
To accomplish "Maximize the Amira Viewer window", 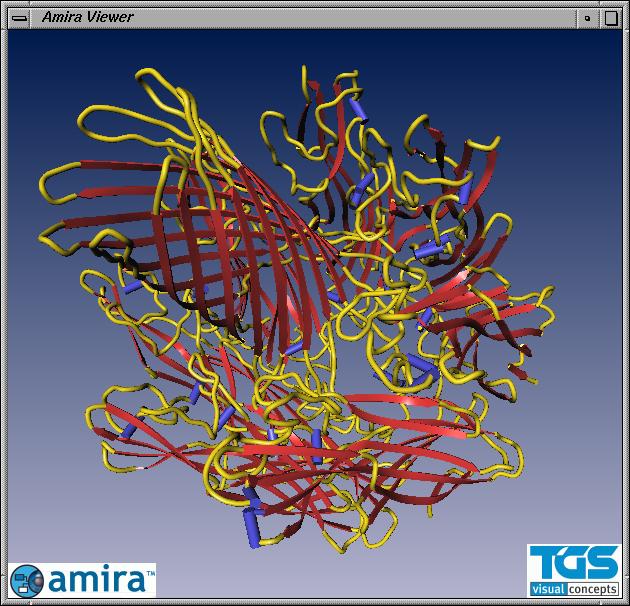I will pos(610,18).
